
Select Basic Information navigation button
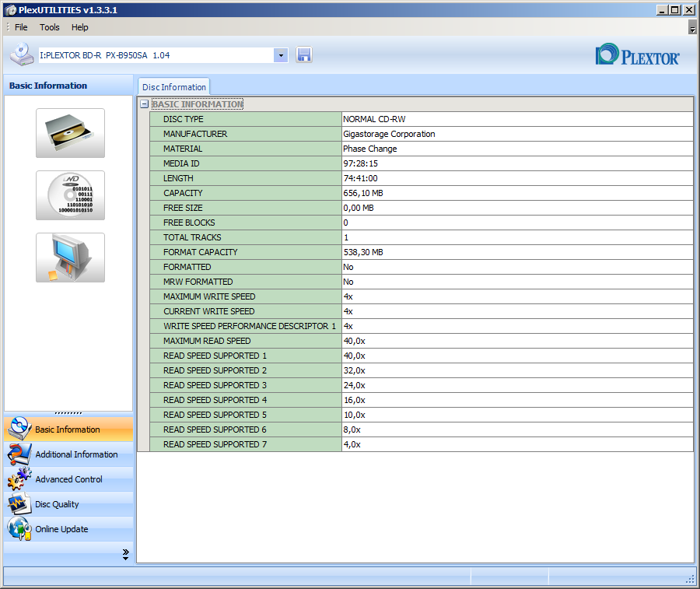68,429
